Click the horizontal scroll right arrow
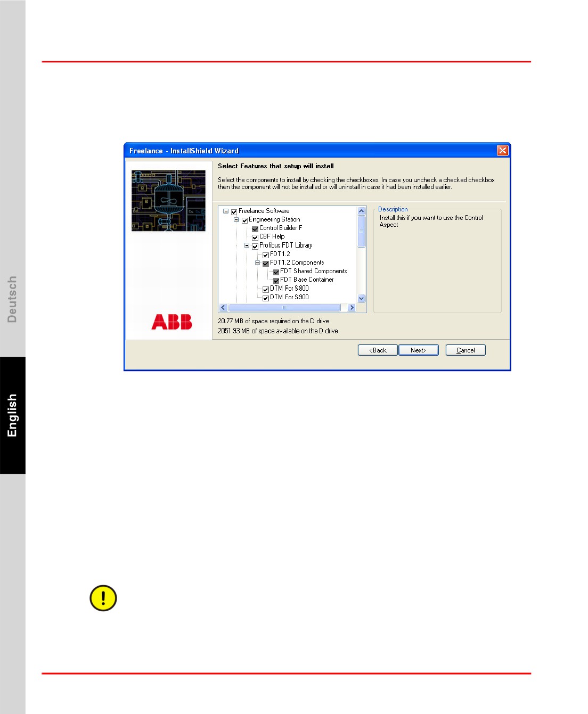 coord(352,308)
